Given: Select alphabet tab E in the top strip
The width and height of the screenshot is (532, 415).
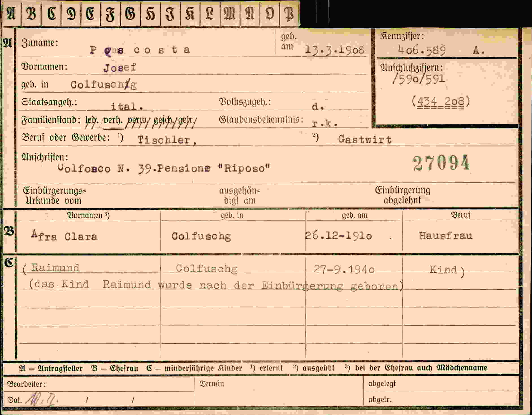Looking at the screenshot, I should tap(91, 13).
